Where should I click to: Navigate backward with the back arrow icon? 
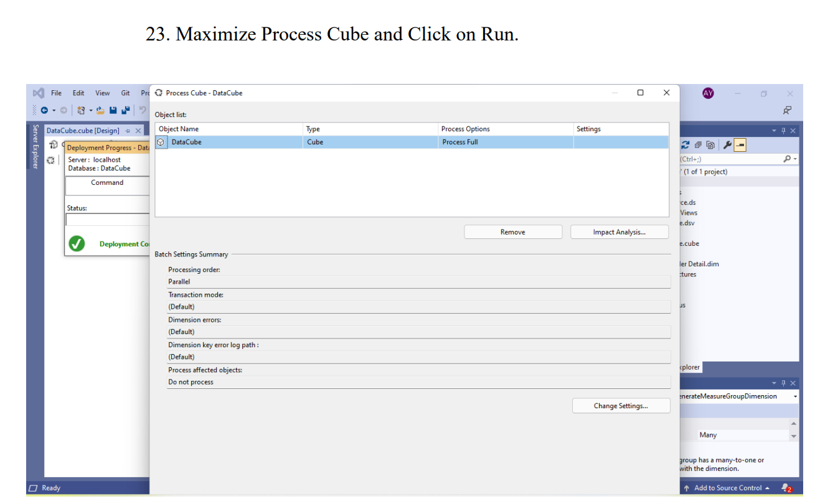45,110
